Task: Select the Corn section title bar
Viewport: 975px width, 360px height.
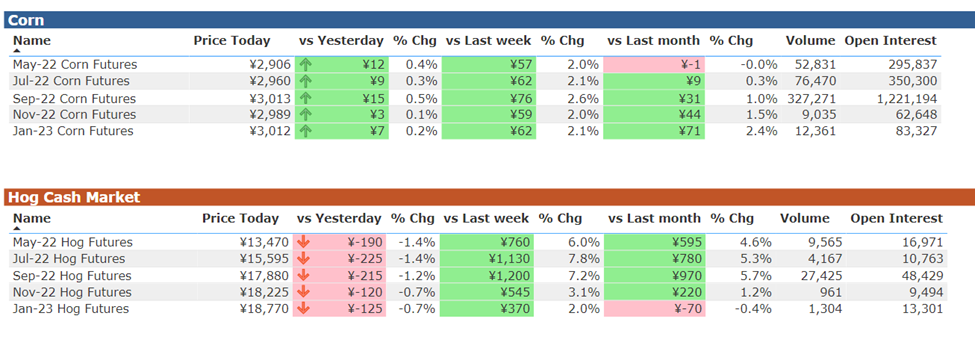Action: (x=489, y=20)
